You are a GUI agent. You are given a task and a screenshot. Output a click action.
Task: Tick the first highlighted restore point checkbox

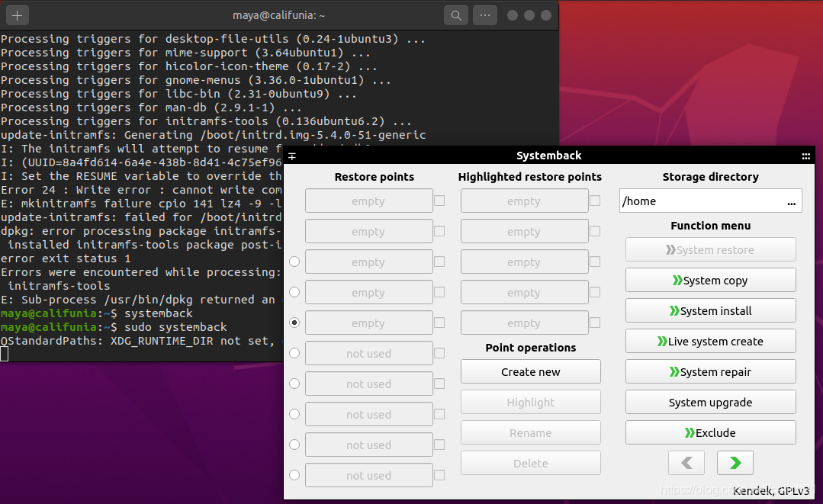point(595,201)
